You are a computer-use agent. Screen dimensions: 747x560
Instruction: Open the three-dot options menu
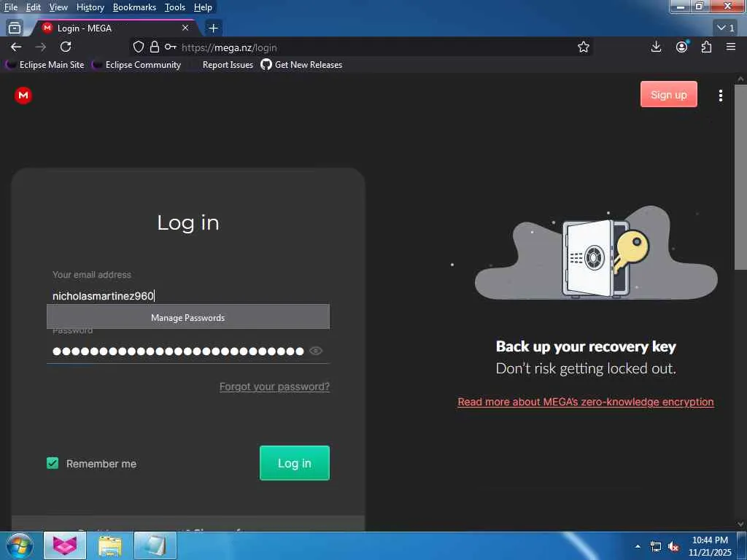point(720,96)
